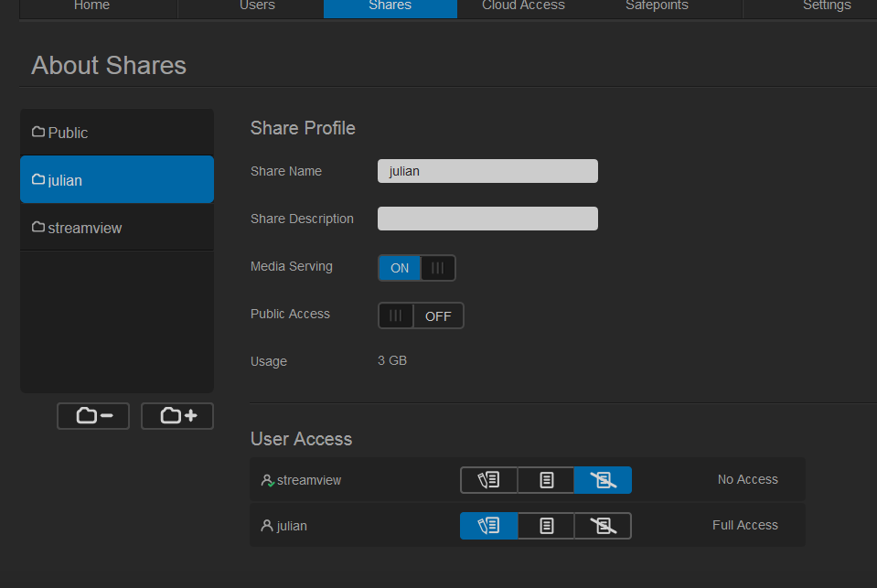Open the Settings tab

click(827, 6)
